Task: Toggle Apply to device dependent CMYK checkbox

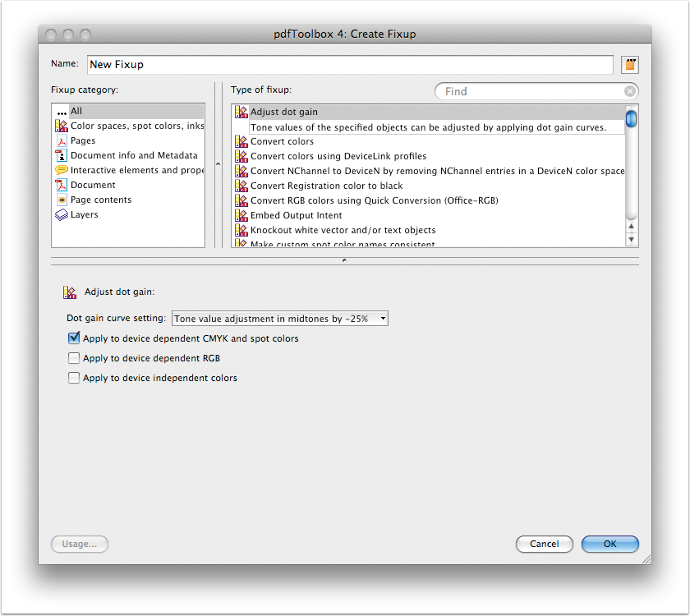Action: point(74,338)
